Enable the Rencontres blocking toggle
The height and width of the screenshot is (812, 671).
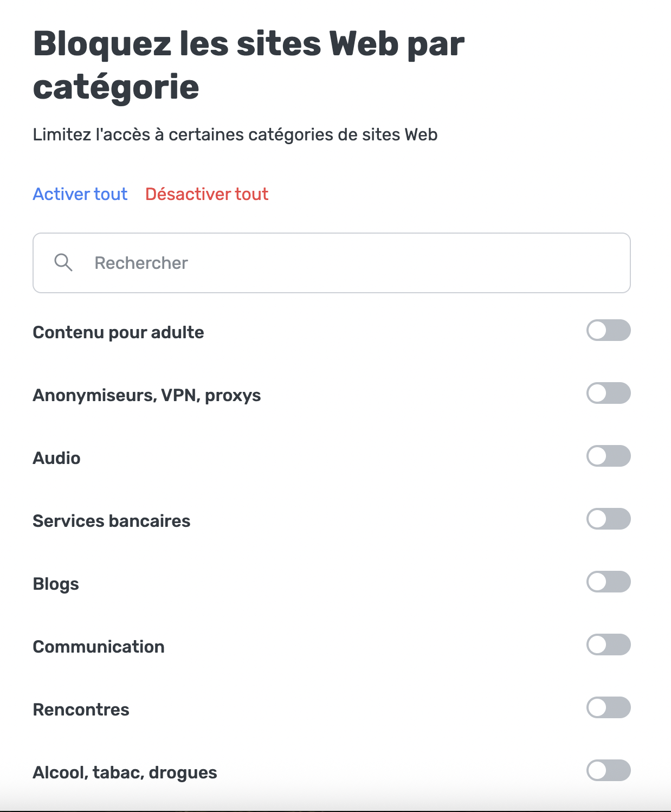click(x=608, y=707)
